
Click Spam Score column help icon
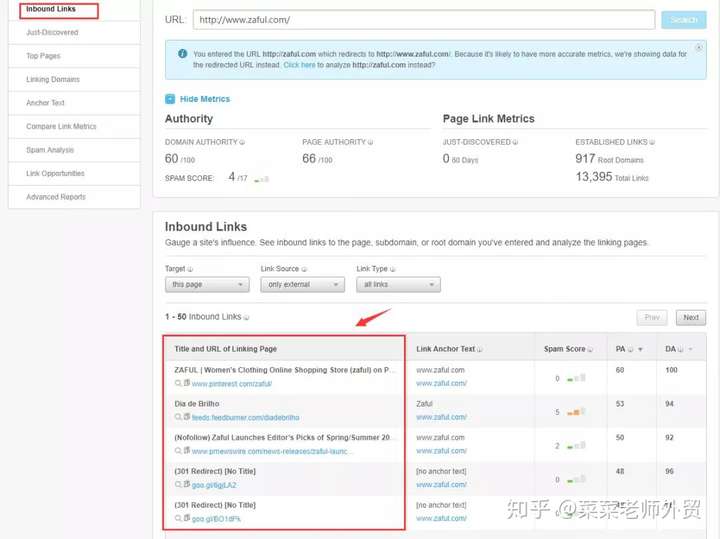click(590, 349)
